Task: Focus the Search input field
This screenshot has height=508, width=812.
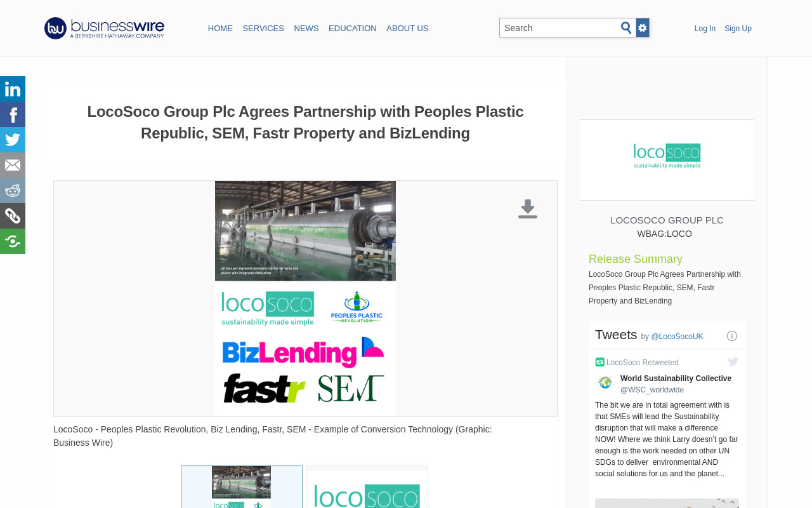Action: (x=560, y=28)
